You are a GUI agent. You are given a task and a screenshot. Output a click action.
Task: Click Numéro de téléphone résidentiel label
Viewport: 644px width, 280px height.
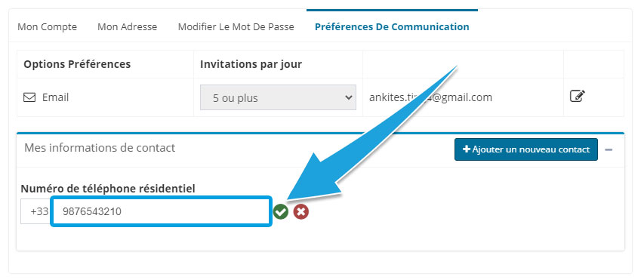[x=108, y=189]
